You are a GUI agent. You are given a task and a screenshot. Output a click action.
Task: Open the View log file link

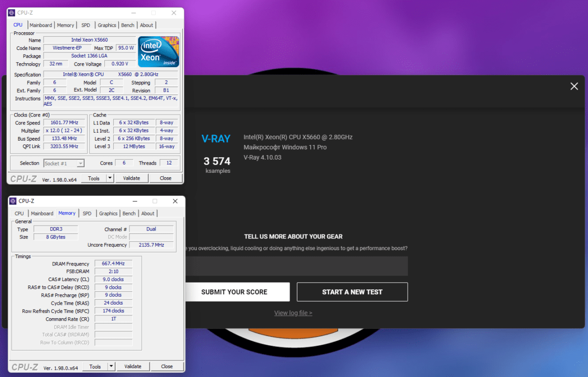293,313
